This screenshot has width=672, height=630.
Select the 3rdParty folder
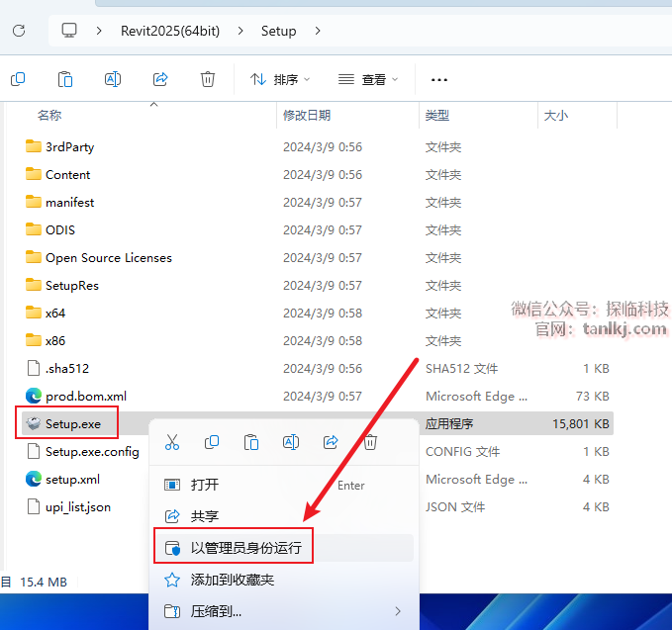[69, 146]
